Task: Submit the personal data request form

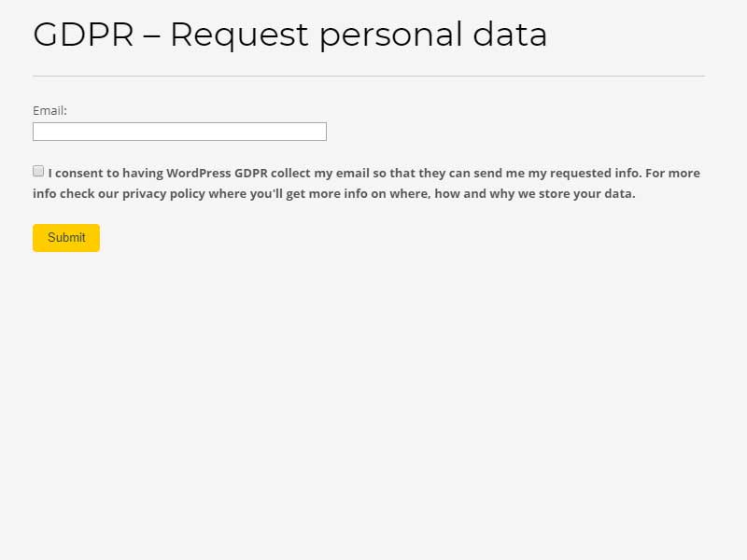Action: pyautogui.click(x=66, y=238)
